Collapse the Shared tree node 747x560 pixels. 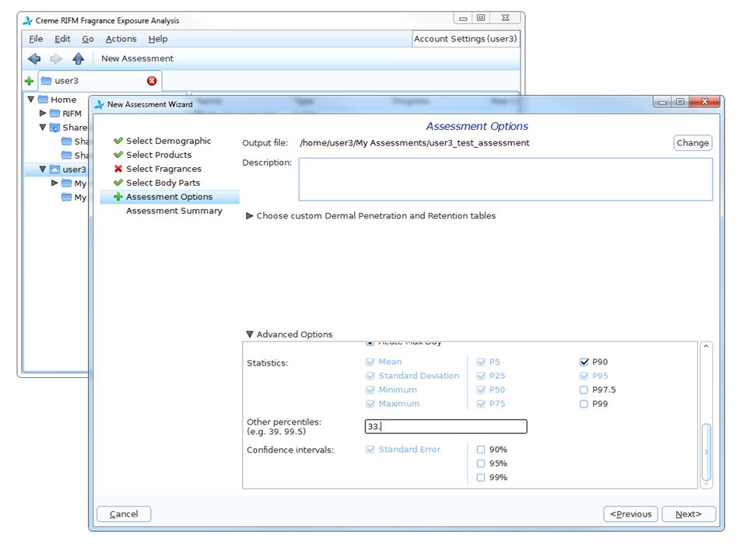tap(43, 127)
